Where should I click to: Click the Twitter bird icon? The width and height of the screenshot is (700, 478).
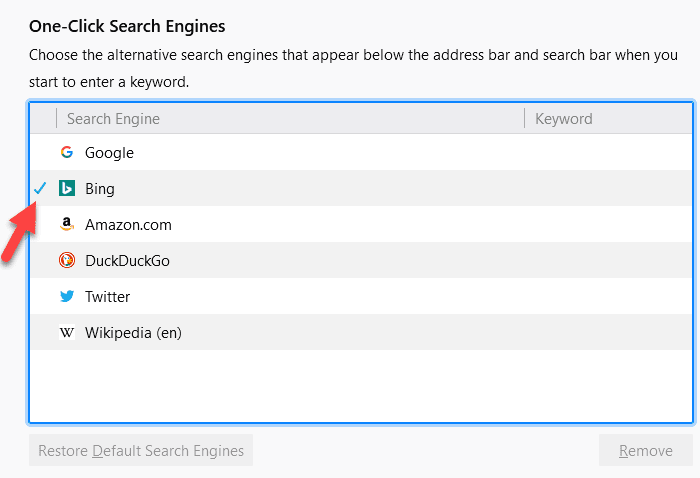67,297
